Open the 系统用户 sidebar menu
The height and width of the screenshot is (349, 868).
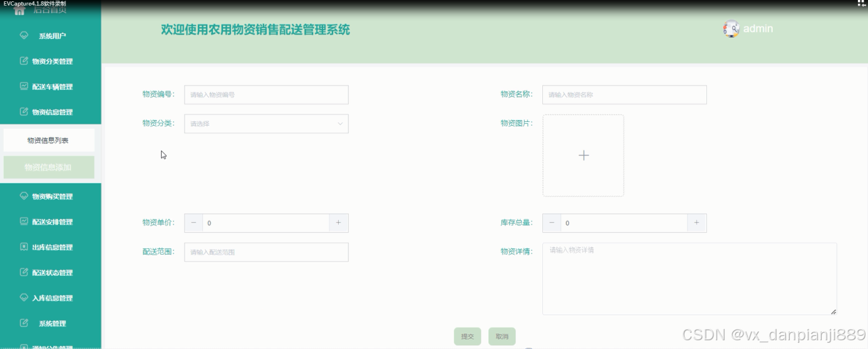click(50, 36)
